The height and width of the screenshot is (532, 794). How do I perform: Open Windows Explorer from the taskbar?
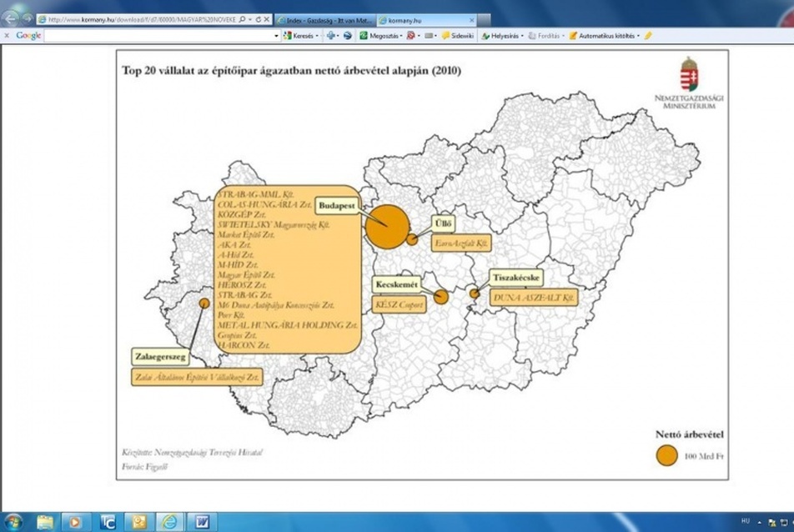point(45,522)
